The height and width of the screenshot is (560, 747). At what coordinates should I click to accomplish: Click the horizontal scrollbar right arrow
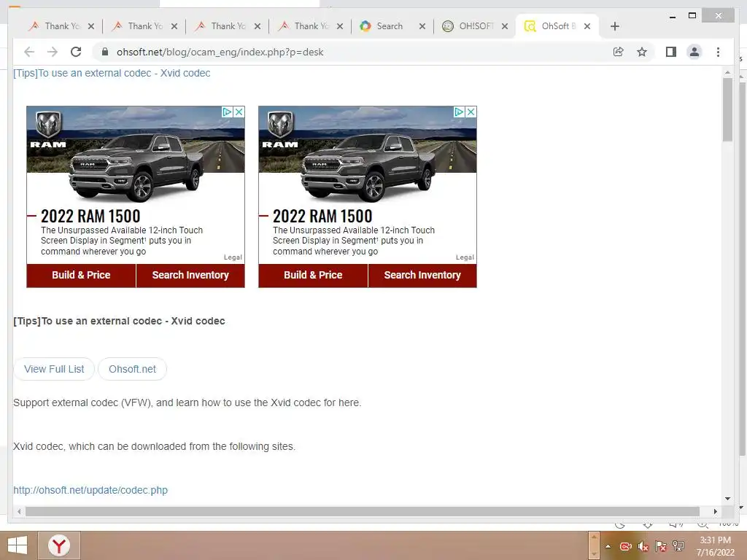tap(716, 511)
